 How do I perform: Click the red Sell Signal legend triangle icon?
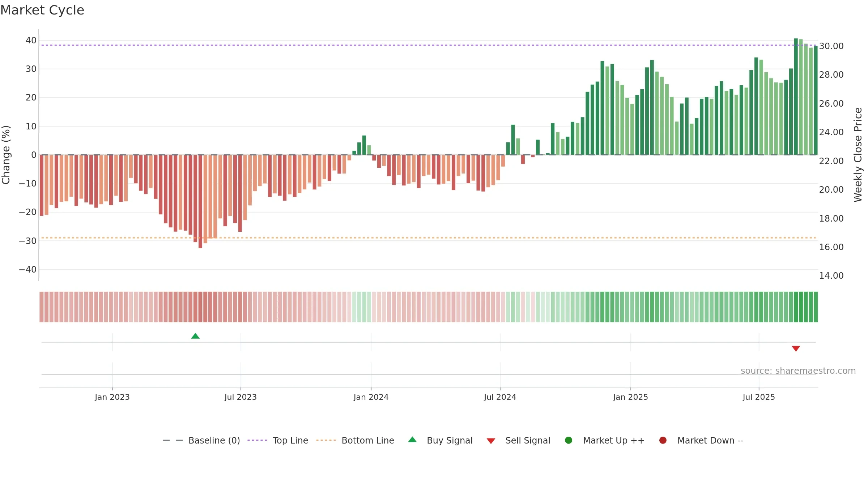pyautogui.click(x=491, y=441)
